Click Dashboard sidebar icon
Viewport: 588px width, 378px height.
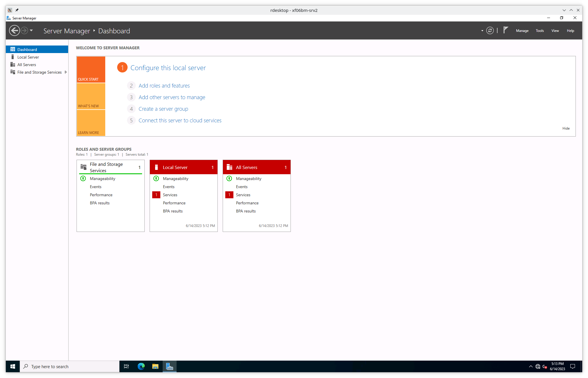click(x=13, y=49)
